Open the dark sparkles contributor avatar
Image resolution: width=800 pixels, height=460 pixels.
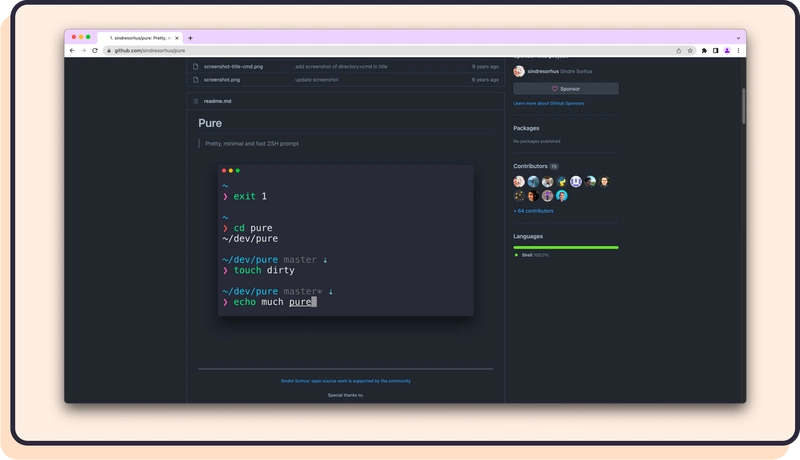pos(519,196)
